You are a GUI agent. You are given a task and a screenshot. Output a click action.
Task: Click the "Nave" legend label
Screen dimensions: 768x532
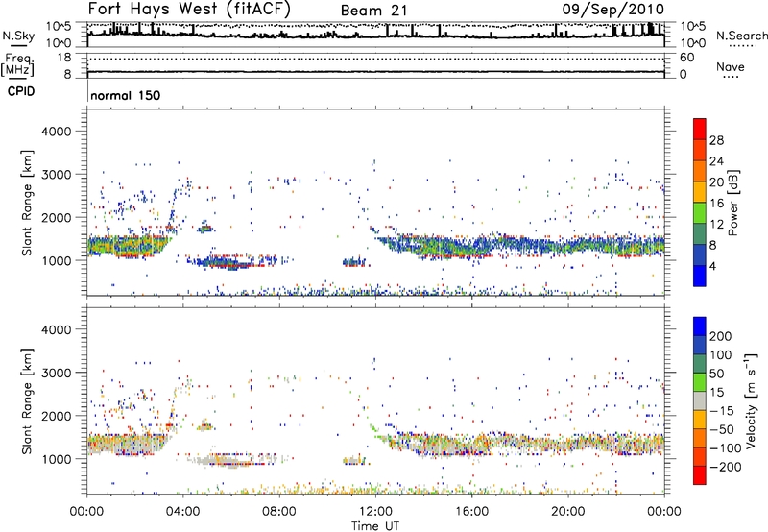(x=731, y=66)
